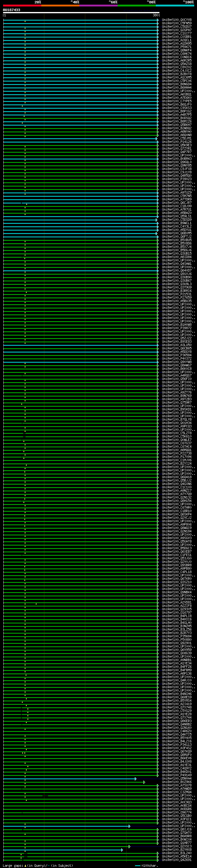Select the UniRef100_P21531 label
Viewport: 197px width, 868px height.
click(177, 294)
